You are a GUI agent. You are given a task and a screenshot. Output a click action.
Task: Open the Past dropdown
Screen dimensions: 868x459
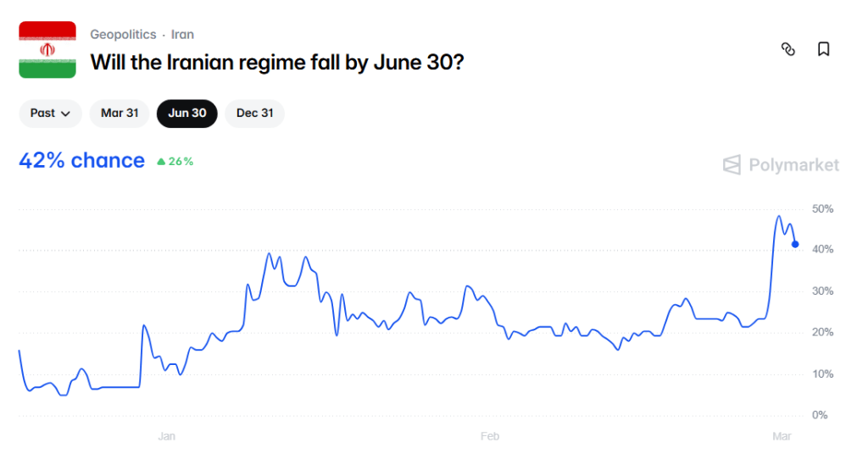[x=50, y=113]
